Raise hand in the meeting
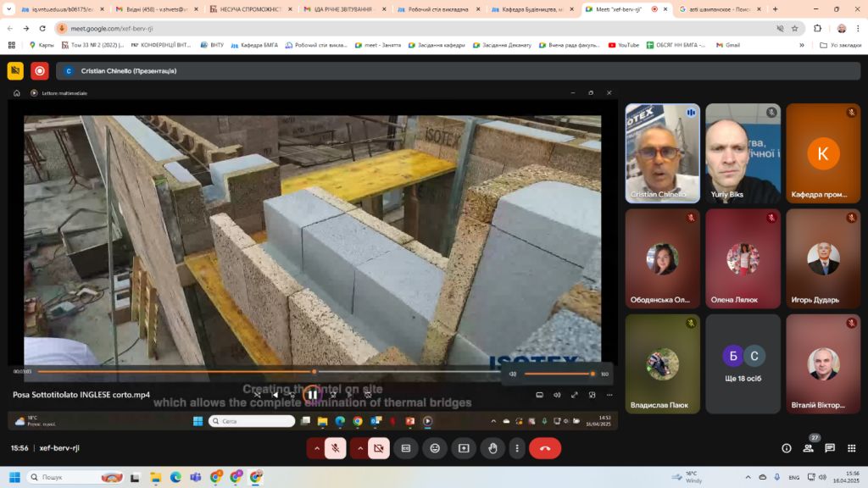 pos(492,448)
